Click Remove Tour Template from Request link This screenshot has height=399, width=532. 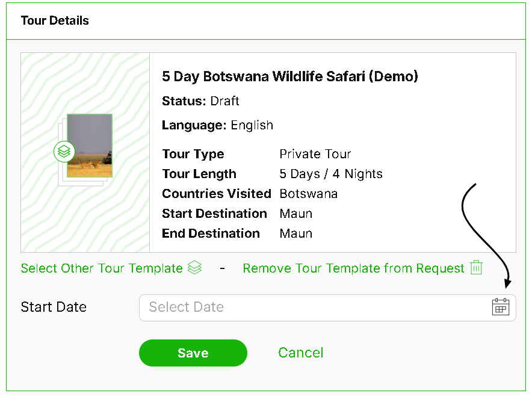click(353, 268)
